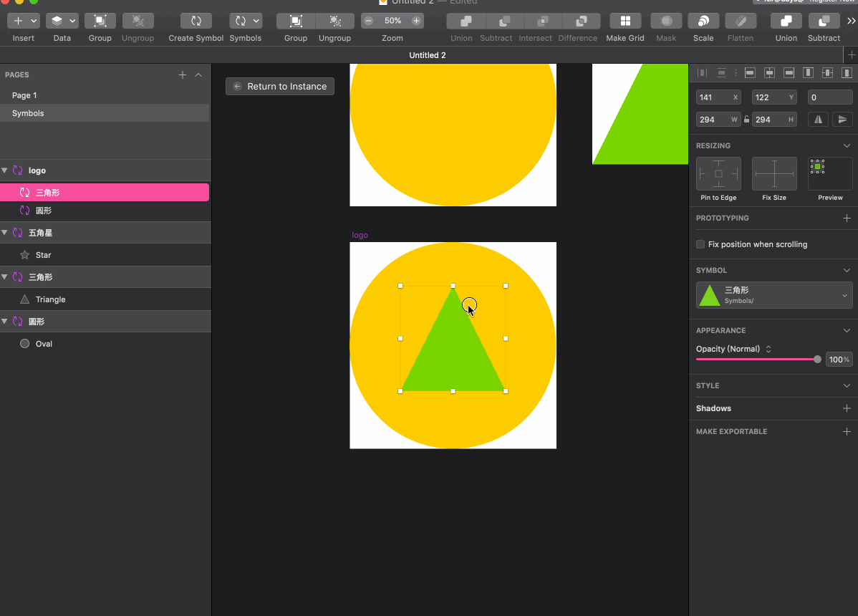Select the Make Grid tool
Image resolution: width=858 pixels, height=616 pixels.
pyautogui.click(x=625, y=21)
